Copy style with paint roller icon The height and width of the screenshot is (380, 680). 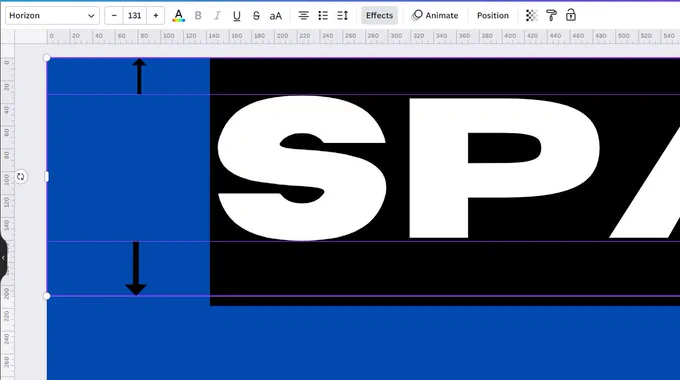pos(551,16)
